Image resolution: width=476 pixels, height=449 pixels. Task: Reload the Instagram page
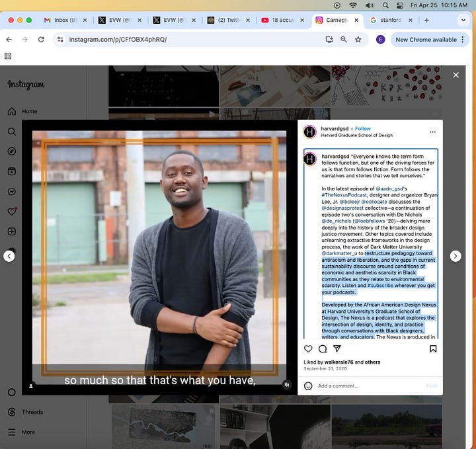pyautogui.click(x=41, y=40)
